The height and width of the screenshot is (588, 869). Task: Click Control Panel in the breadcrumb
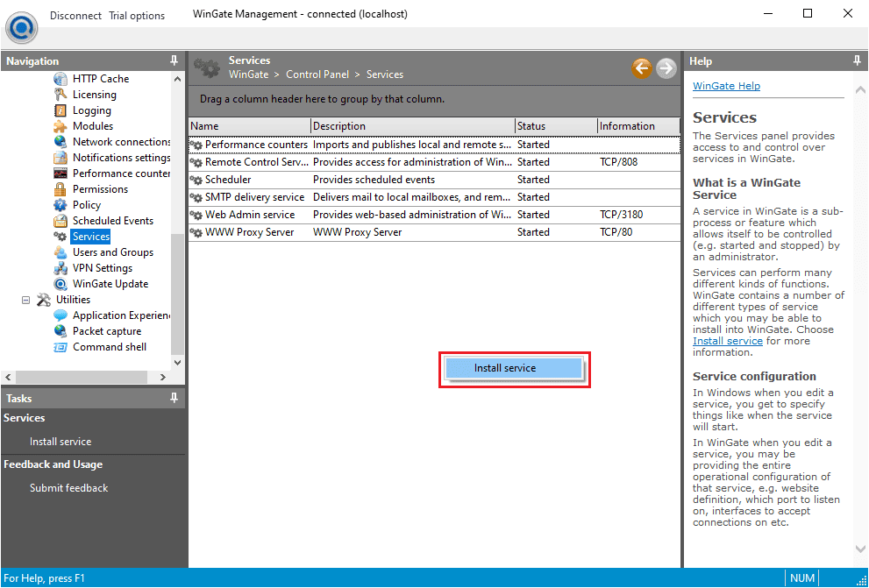[x=317, y=74]
